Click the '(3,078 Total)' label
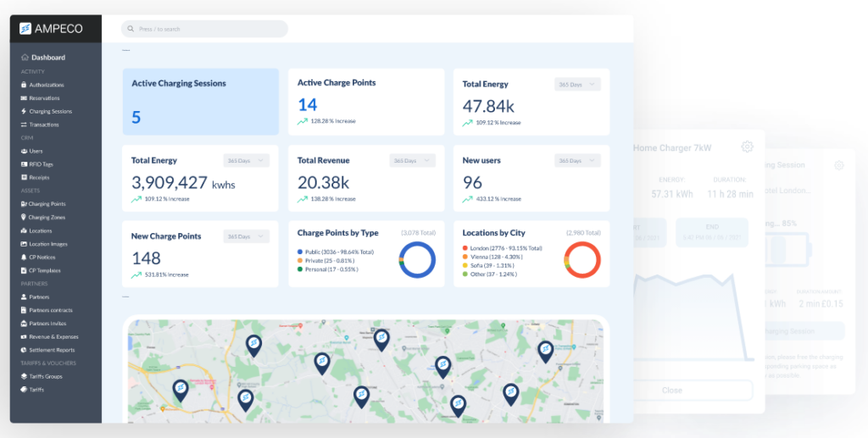The image size is (868, 438). coord(419,233)
